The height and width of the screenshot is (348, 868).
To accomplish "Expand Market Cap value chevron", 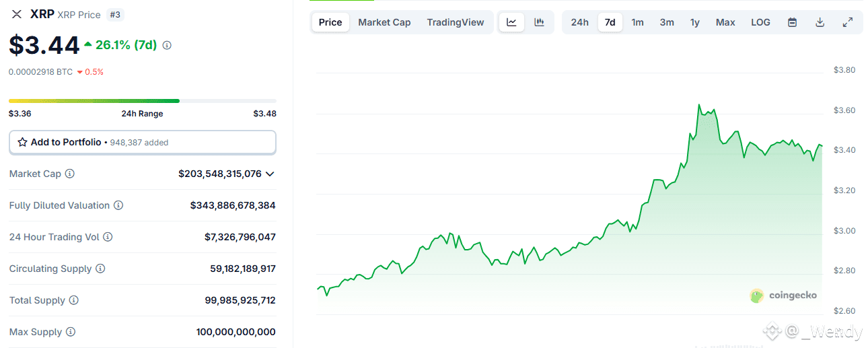I will 270,174.
